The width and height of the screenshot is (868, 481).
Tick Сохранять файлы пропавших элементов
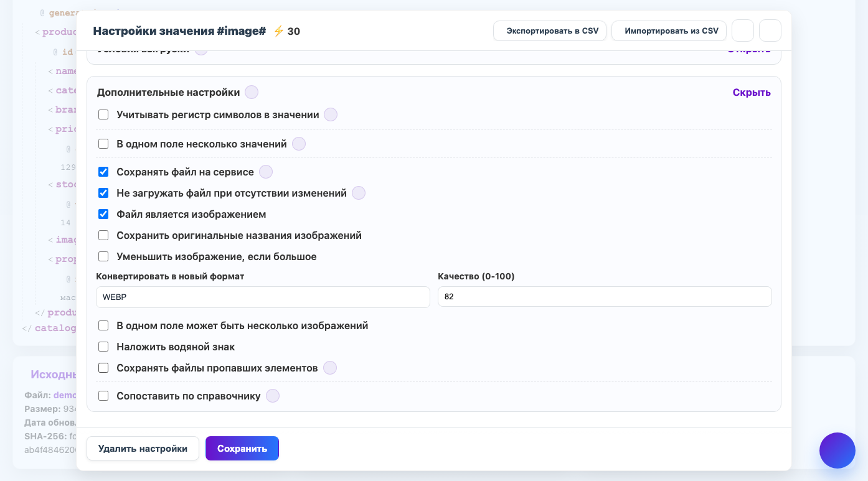[103, 368]
